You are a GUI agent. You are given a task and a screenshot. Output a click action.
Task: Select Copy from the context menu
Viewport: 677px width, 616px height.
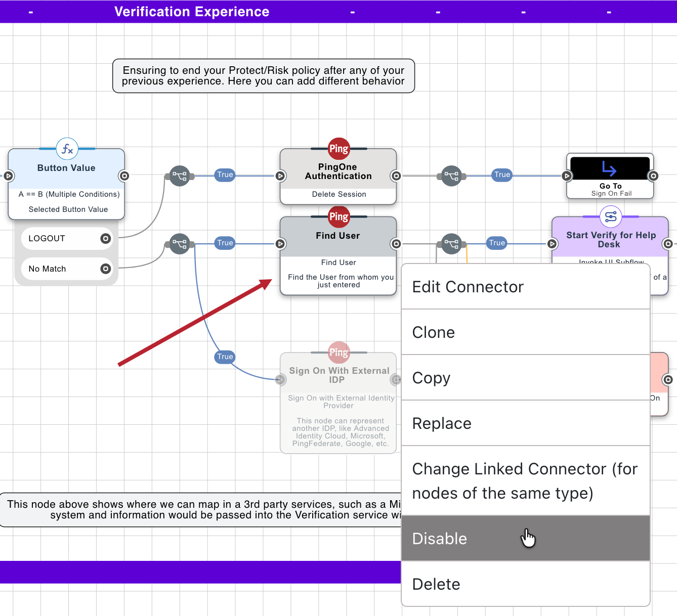(431, 378)
